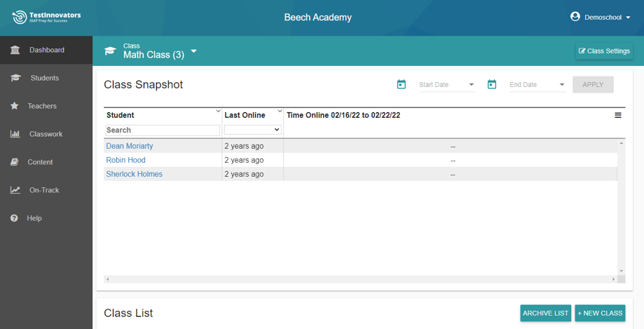Click the Last Online column header
This screenshot has height=329, width=644.
pyautogui.click(x=245, y=115)
